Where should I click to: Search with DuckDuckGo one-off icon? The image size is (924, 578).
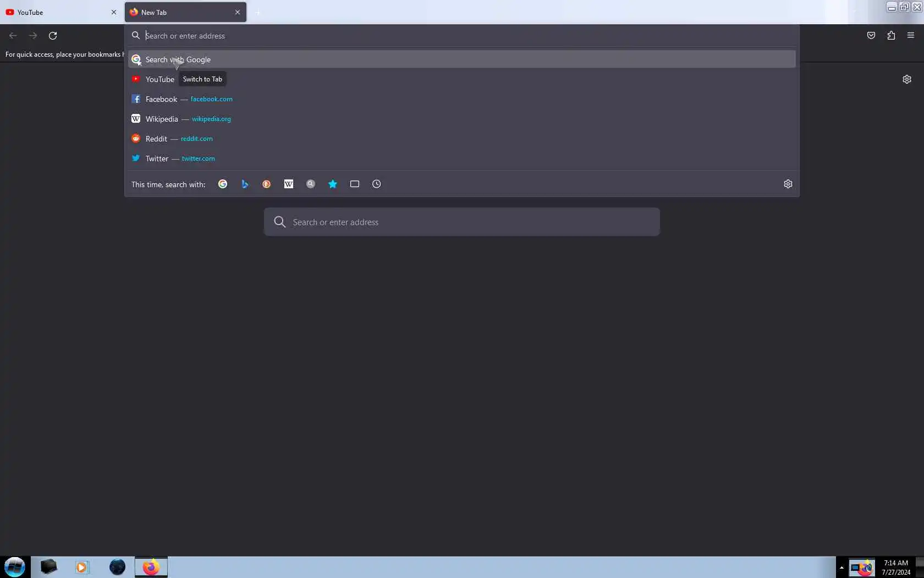pos(267,184)
